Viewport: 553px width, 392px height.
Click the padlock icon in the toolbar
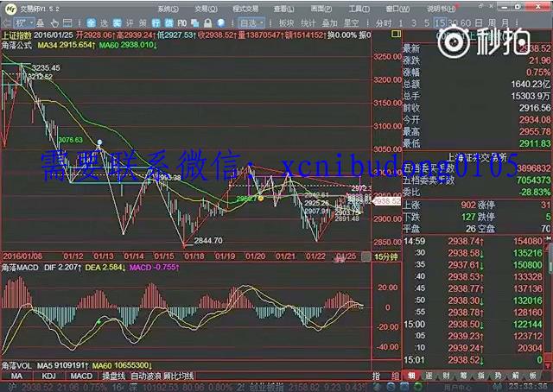[x=207, y=23]
